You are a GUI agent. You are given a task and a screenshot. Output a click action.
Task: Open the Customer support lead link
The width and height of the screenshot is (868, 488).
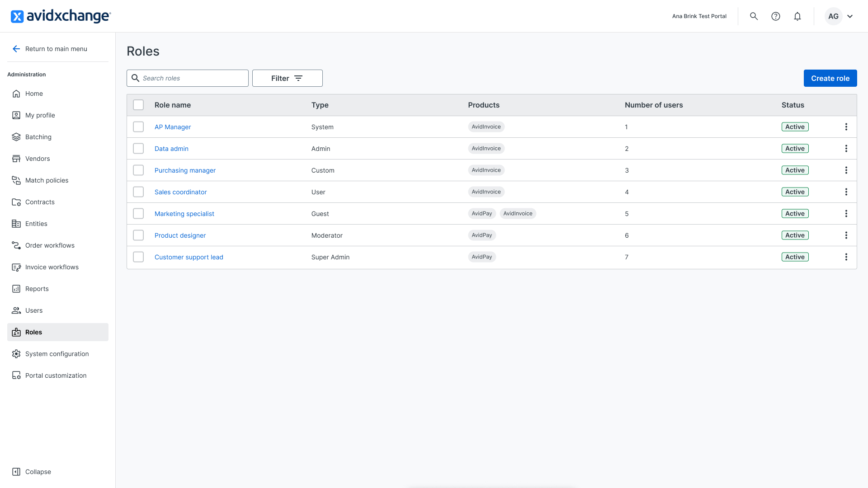189,257
